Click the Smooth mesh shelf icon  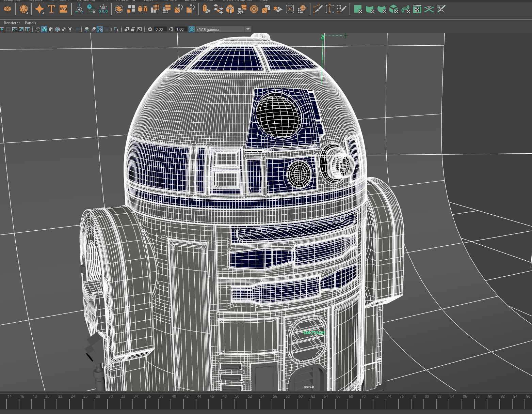point(155,9)
